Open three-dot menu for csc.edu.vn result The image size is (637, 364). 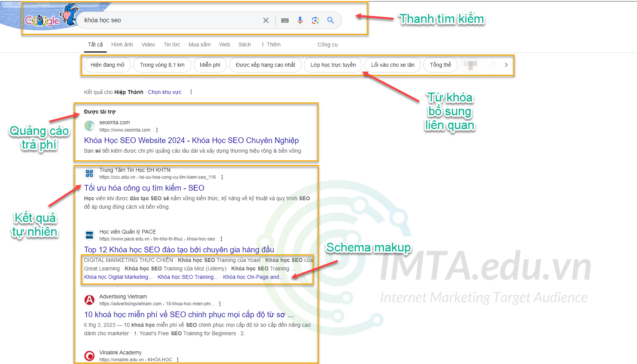click(222, 177)
